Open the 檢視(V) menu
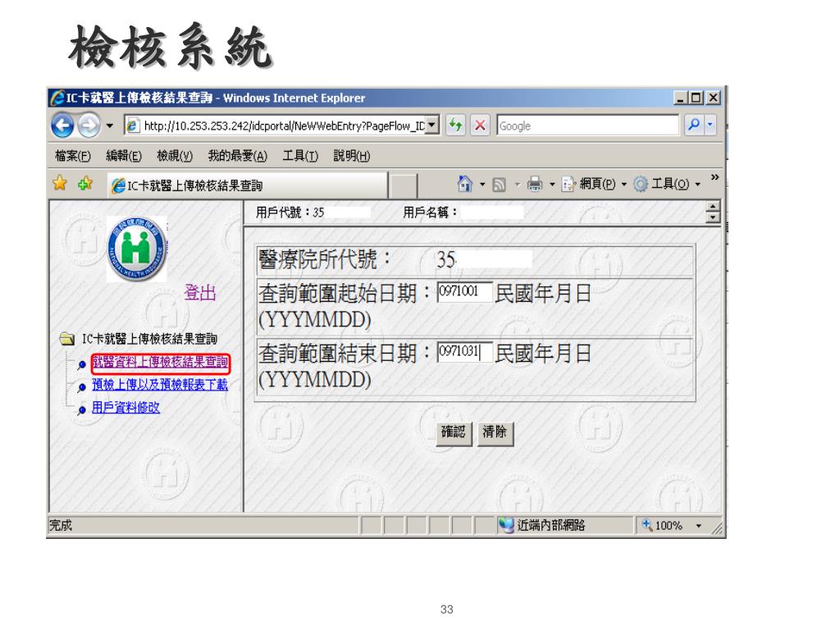 coord(175,156)
